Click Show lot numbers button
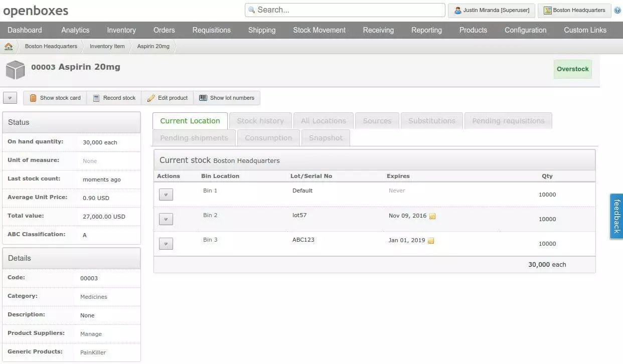The image size is (623, 364). [x=227, y=98]
